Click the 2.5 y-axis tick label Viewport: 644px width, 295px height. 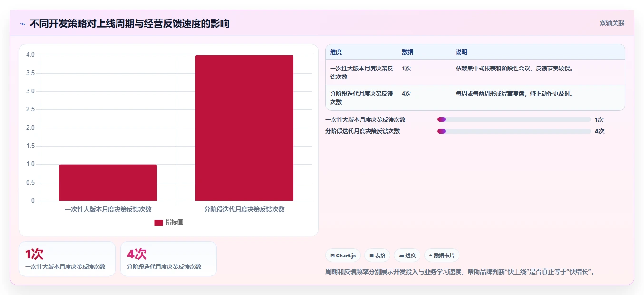pyautogui.click(x=30, y=109)
